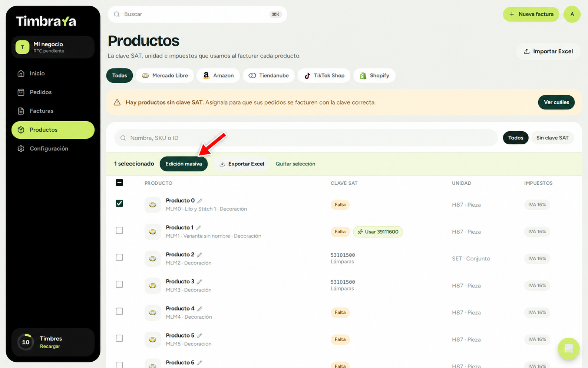Open Facturas in the sidebar

[x=53, y=111]
